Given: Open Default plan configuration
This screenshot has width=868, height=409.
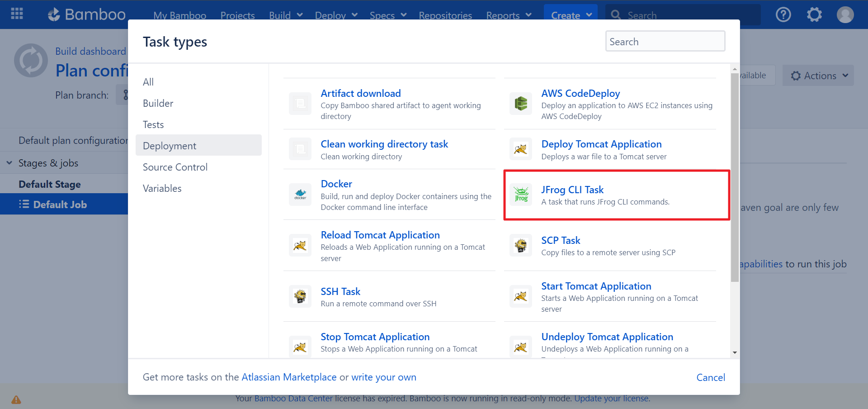Looking at the screenshot, I should pos(73,140).
